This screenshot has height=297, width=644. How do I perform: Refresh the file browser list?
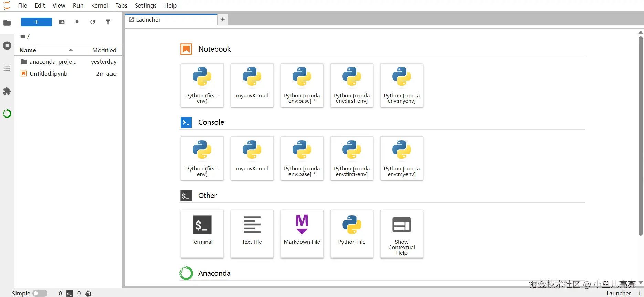93,22
